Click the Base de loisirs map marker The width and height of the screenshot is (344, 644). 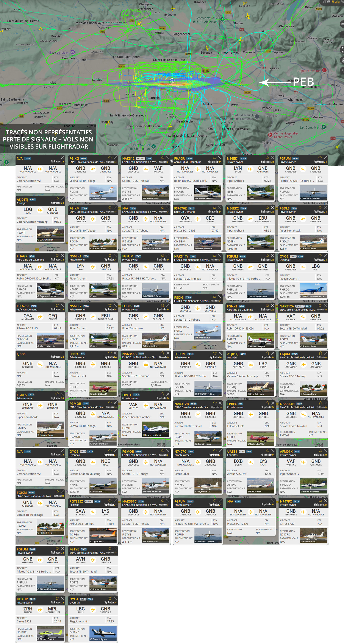(x=73, y=52)
